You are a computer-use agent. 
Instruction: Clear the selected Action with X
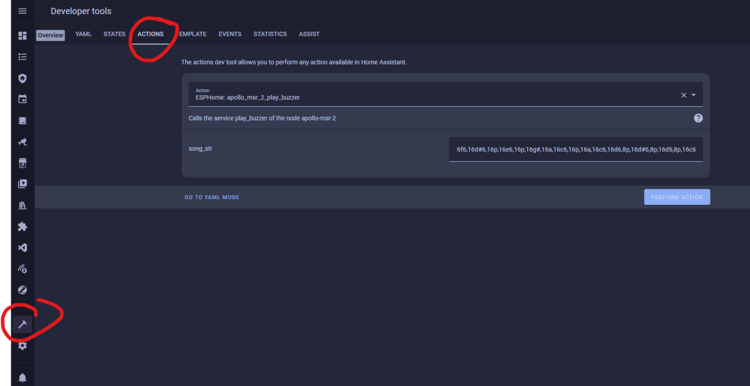tap(684, 95)
